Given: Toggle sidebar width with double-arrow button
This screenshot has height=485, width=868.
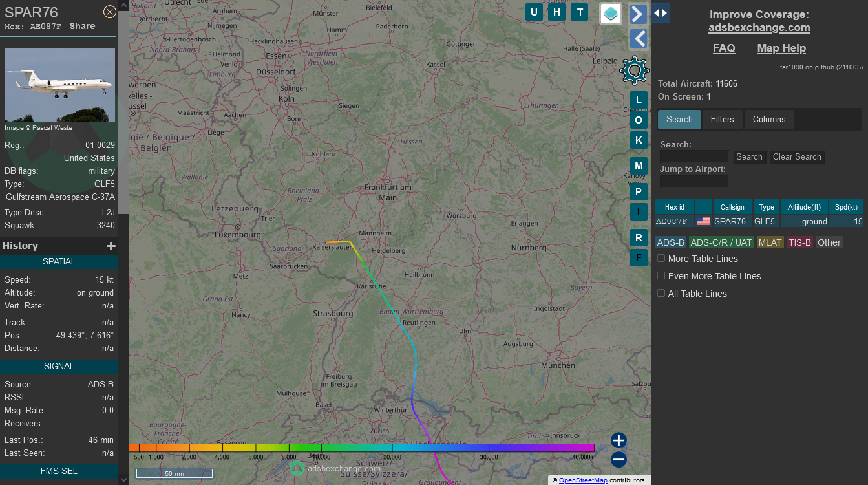Looking at the screenshot, I should tap(661, 13).
